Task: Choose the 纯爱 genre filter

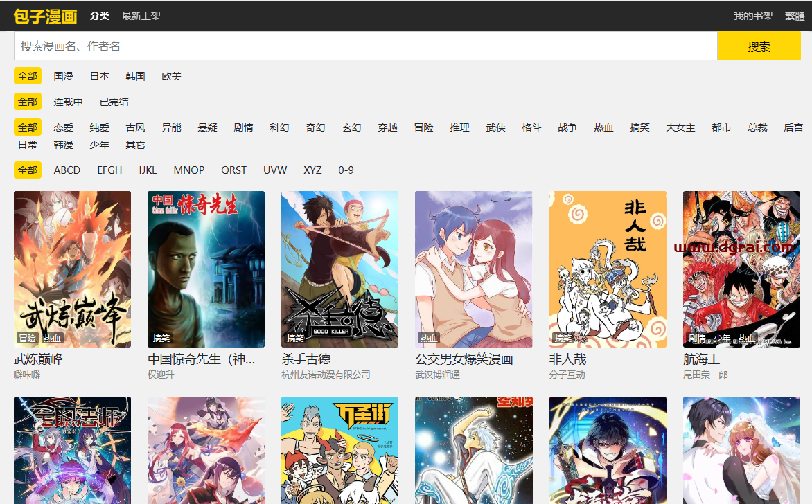Action: (100, 127)
